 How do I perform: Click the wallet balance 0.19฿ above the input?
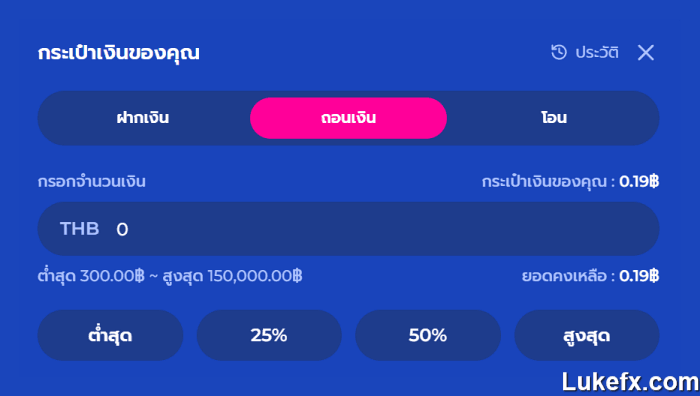(x=639, y=182)
